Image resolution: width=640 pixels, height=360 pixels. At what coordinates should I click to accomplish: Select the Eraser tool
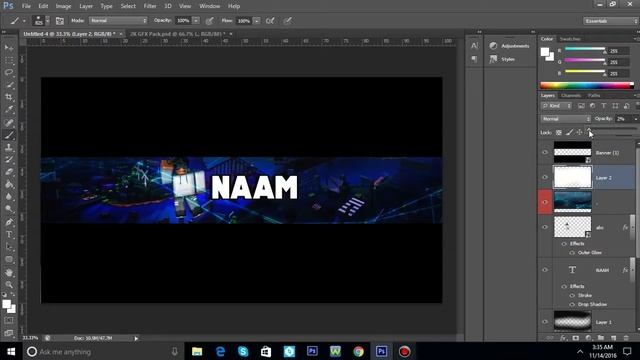pyautogui.click(x=9, y=172)
